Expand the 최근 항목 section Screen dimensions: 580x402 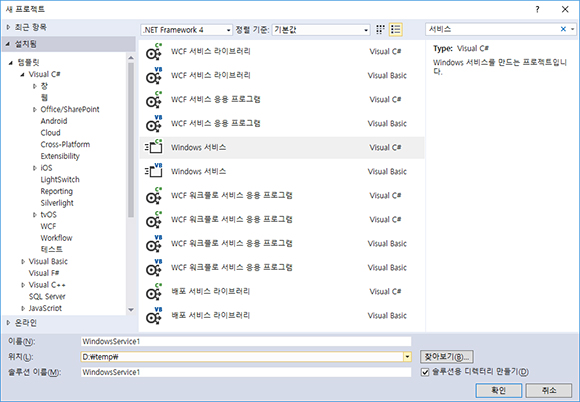click(9, 27)
